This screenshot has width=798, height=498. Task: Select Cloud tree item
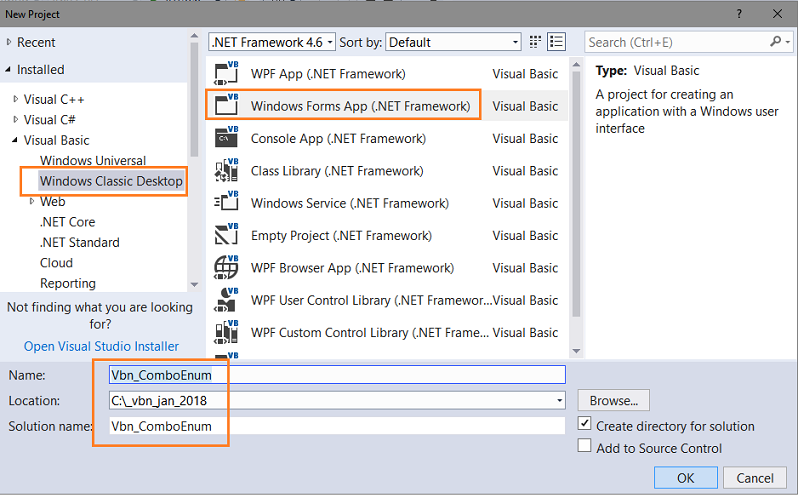click(x=56, y=262)
